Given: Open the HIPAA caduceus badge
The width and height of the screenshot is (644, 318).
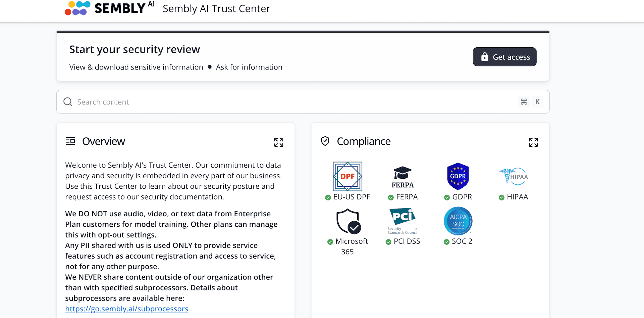Looking at the screenshot, I should 513,176.
